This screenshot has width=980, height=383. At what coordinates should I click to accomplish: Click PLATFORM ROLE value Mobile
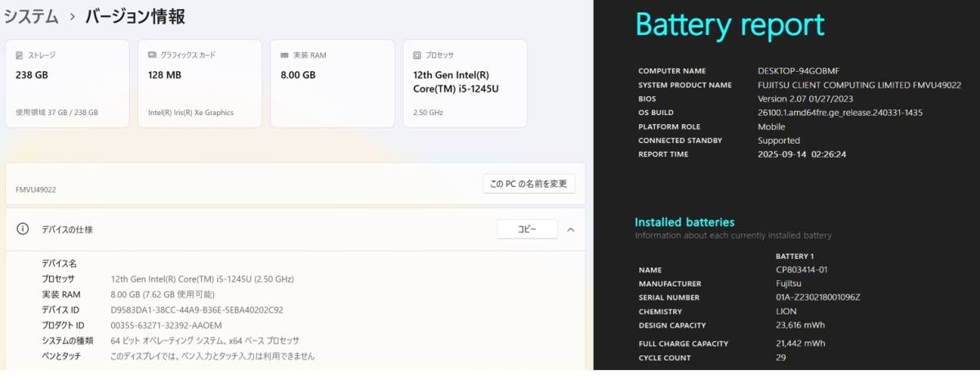tap(772, 127)
